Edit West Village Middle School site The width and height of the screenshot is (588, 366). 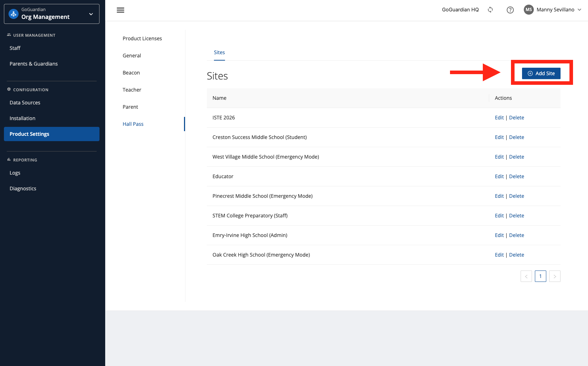click(499, 157)
